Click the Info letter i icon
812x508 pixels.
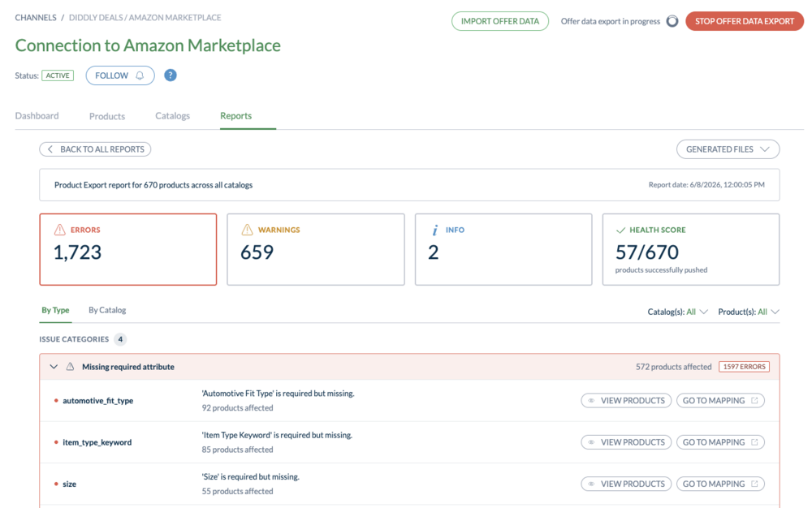click(x=435, y=230)
